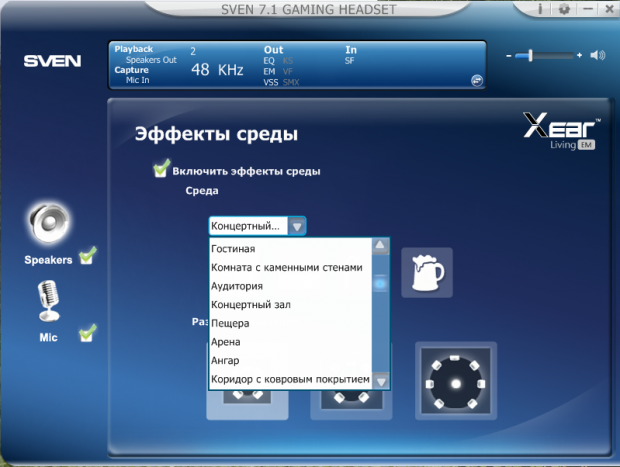
Task: Click the channel count value 2
Action: click(x=193, y=51)
